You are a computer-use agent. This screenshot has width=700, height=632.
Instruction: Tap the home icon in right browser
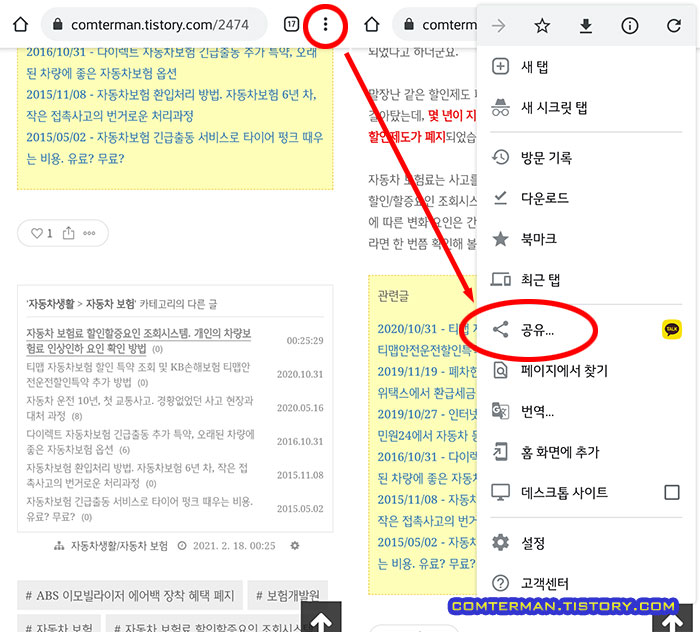(371, 24)
